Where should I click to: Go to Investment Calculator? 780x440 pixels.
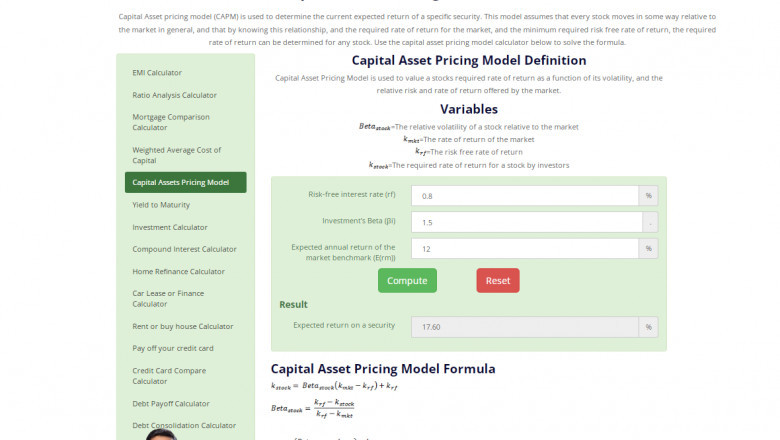170,227
